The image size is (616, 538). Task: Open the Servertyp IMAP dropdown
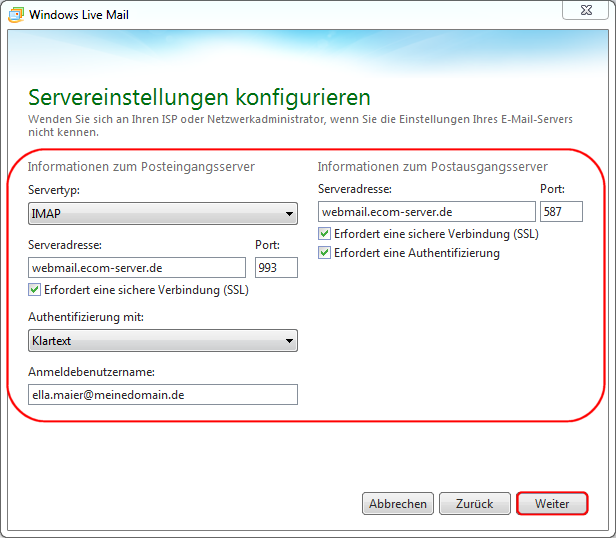[163, 213]
